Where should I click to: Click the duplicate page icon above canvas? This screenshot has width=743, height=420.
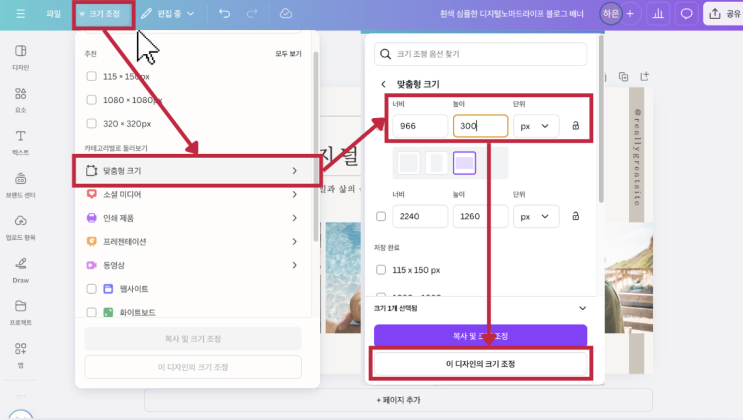coord(624,77)
